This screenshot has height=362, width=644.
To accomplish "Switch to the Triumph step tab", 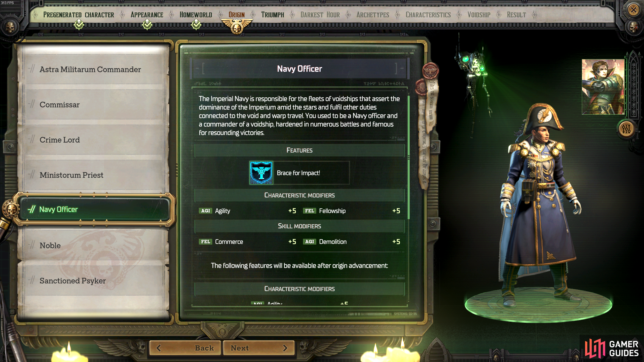I will pos(272,15).
